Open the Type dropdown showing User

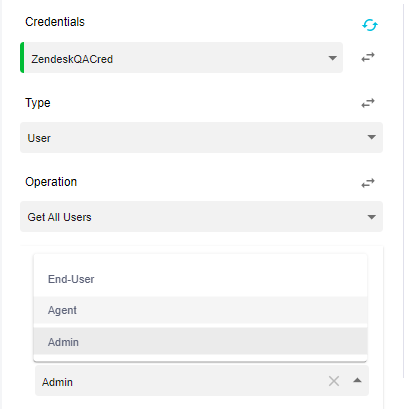[201, 137]
